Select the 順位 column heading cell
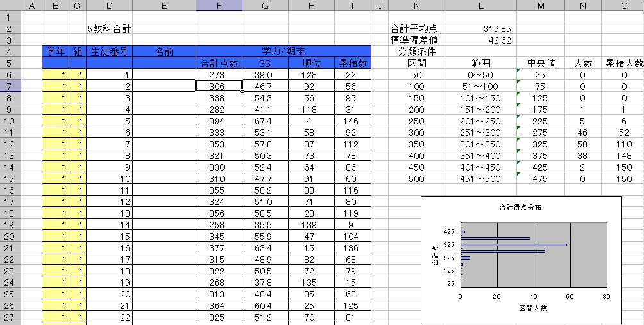This screenshot has width=644, height=325. click(x=311, y=63)
